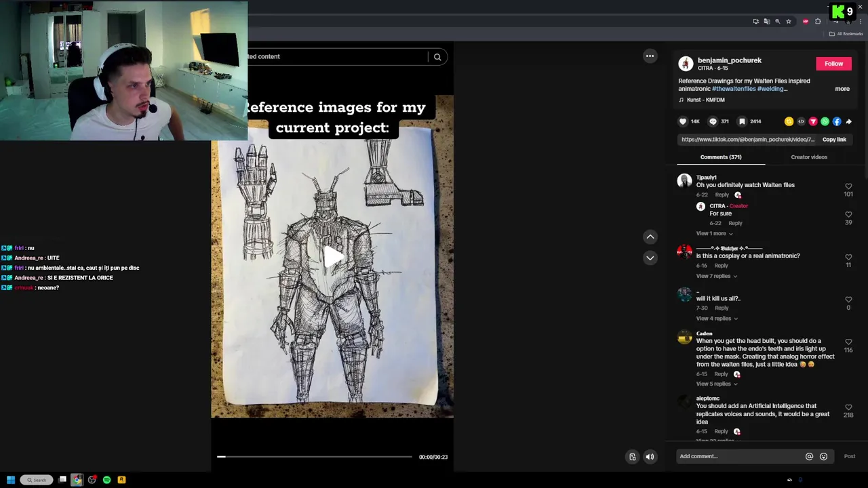The image size is (868, 488).
Task: Expand View 5 replies under Caden
Action: click(716, 384)
